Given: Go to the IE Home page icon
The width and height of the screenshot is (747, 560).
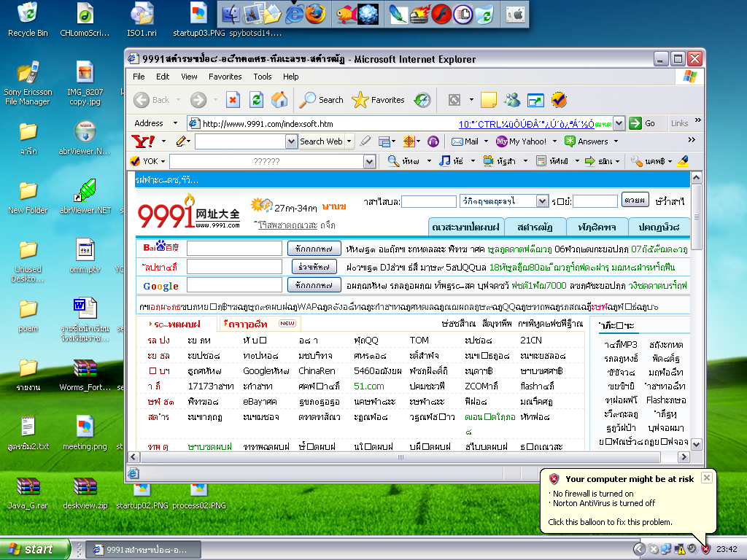Looking at the screenshot, I should click(x=279, y=100).
